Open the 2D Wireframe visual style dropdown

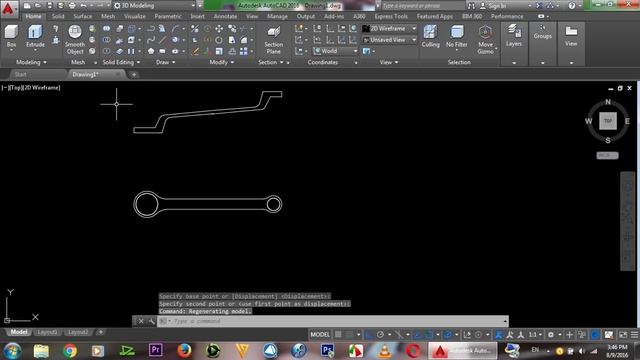coord(390,29)
